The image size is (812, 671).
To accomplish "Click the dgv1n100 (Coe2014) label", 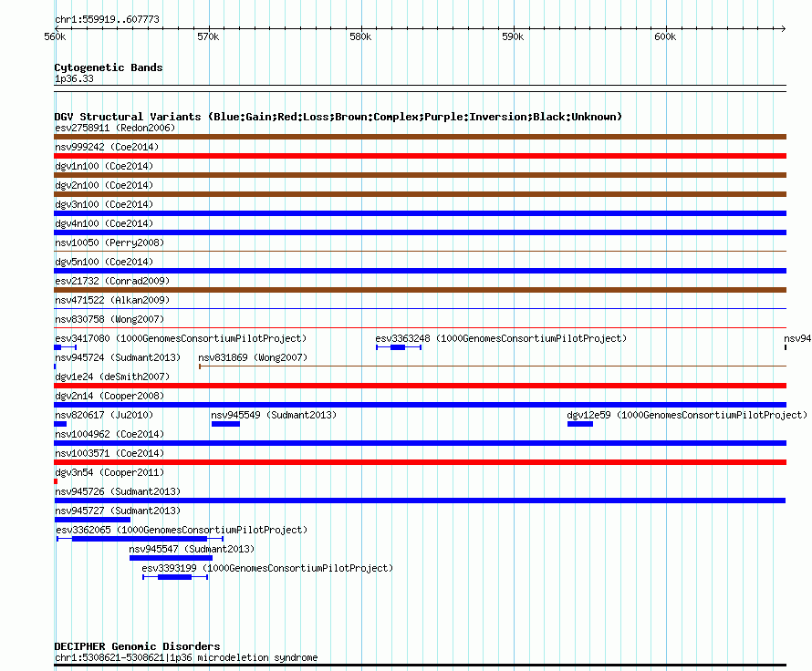I will [x=104, y=166].
